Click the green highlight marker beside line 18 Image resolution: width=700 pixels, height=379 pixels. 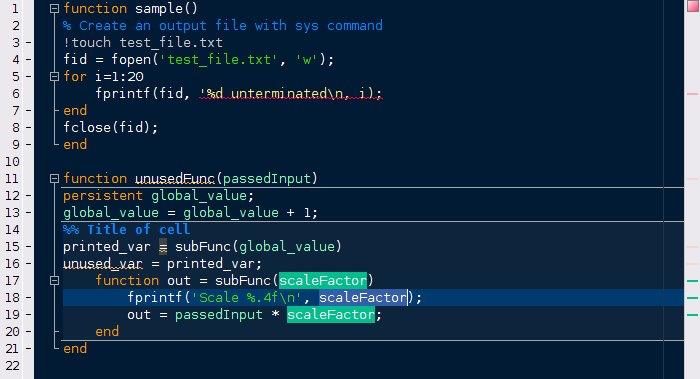[692, 298]
